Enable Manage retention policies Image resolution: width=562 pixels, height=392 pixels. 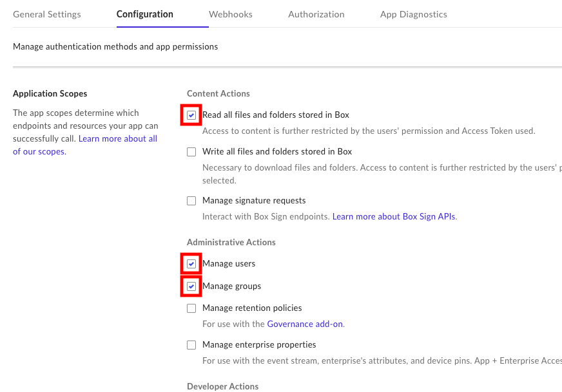coord(191,308)
